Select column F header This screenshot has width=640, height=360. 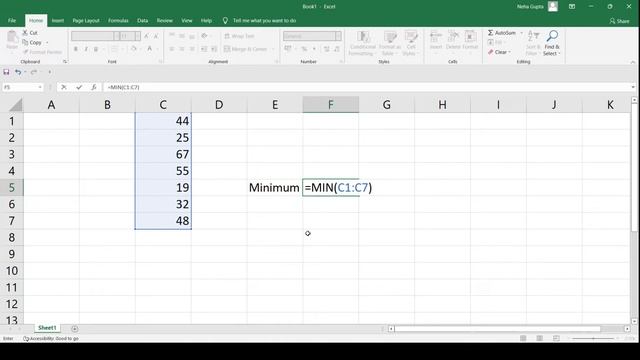(x=331, y=105)
